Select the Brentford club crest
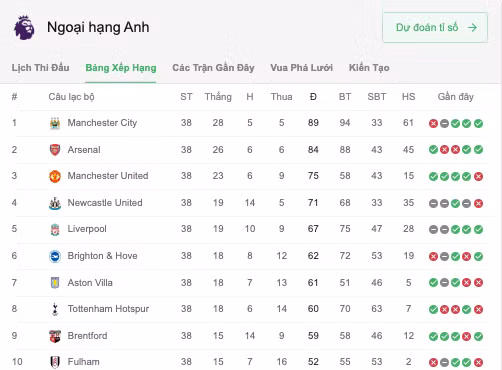Image resolution: width=502 pixels, height=370 pixels. (55, 336)
